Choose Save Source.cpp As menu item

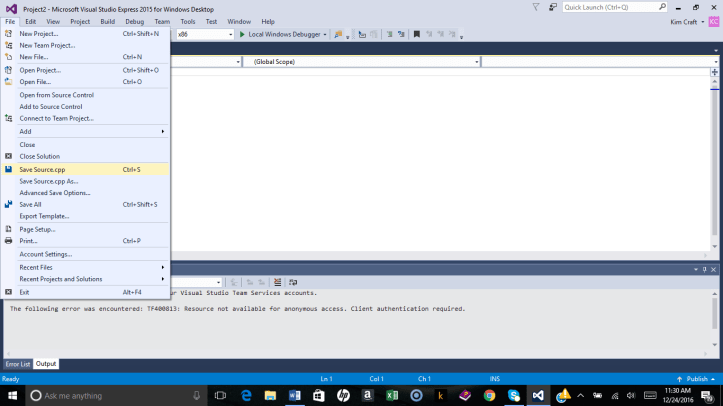[85, 181]
